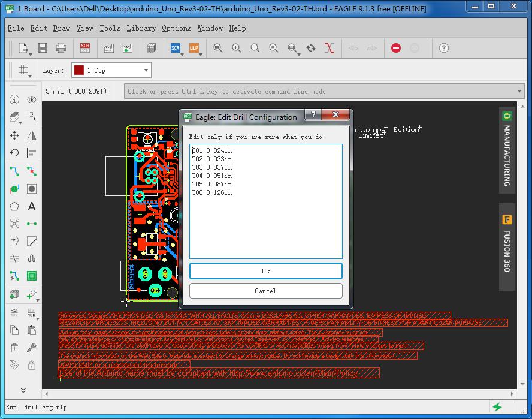The width and height of the screenshot is (532, 419).
Task: Open the Layer combo box showing 1 Top
Action: coord(111,70)
